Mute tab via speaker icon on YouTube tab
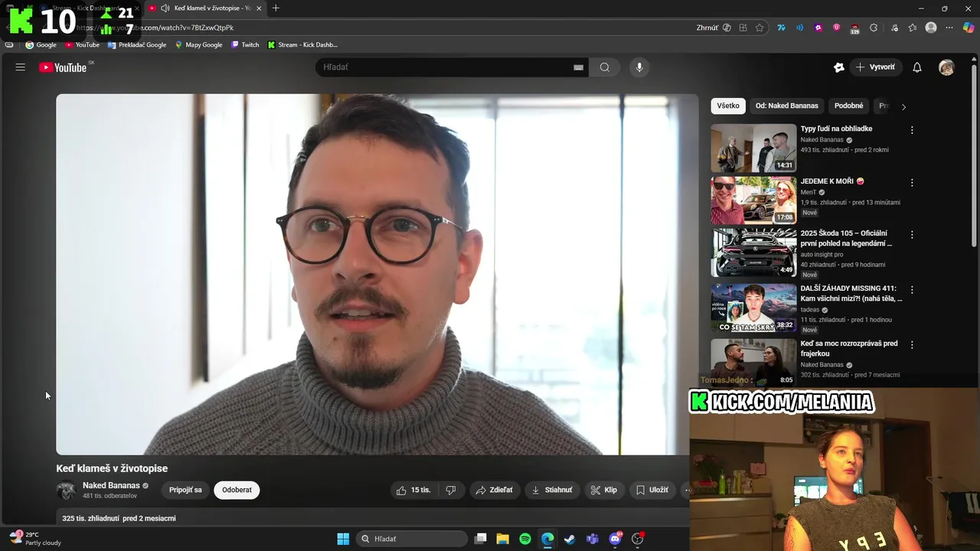 pyautogui.click(x=165, y=8)
